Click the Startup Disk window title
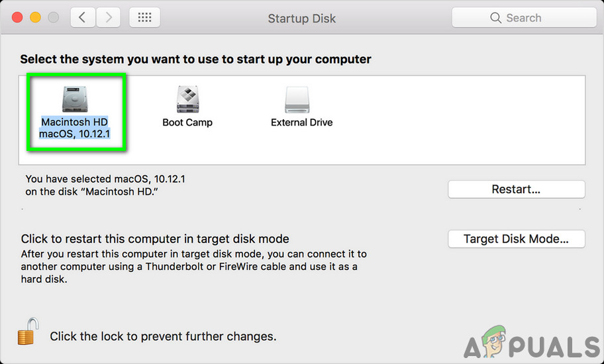Screen dimensions: 604x364 (x=301, y=19)
